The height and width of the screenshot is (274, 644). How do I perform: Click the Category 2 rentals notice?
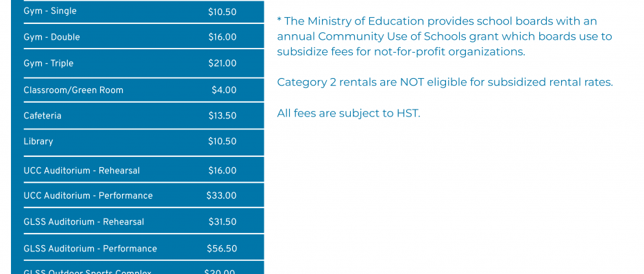[x=445, y=82]
